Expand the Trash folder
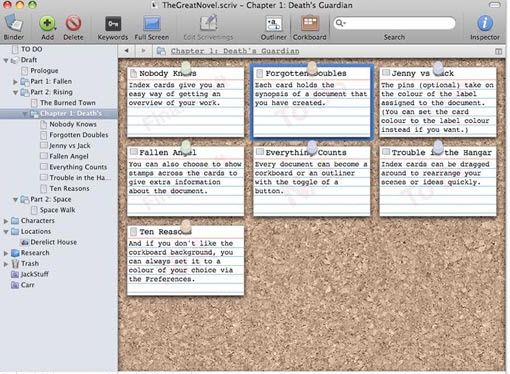 pos(6,264)
